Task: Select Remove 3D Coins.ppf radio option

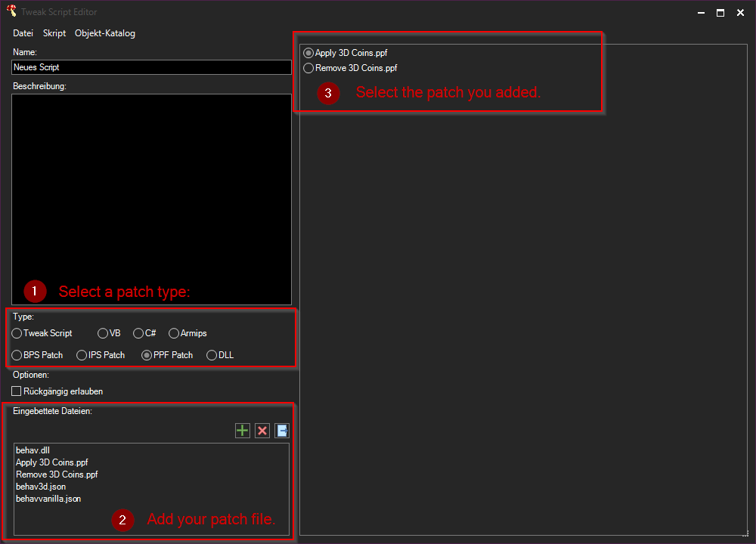Action: [308, 68]
